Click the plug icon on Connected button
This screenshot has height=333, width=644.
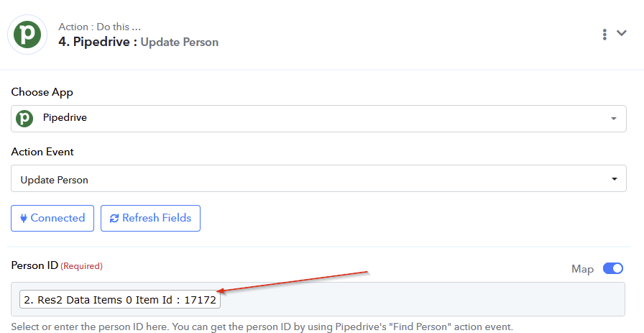click(24, 219)
